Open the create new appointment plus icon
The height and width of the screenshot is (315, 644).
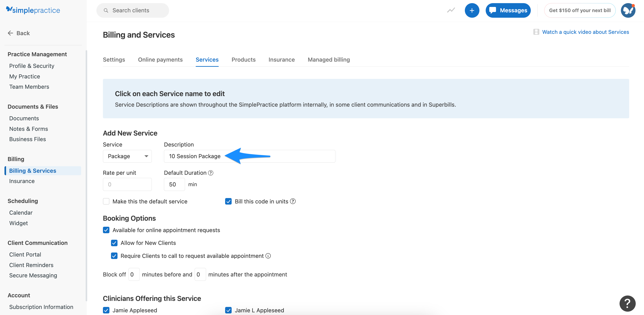click(472, 10)
